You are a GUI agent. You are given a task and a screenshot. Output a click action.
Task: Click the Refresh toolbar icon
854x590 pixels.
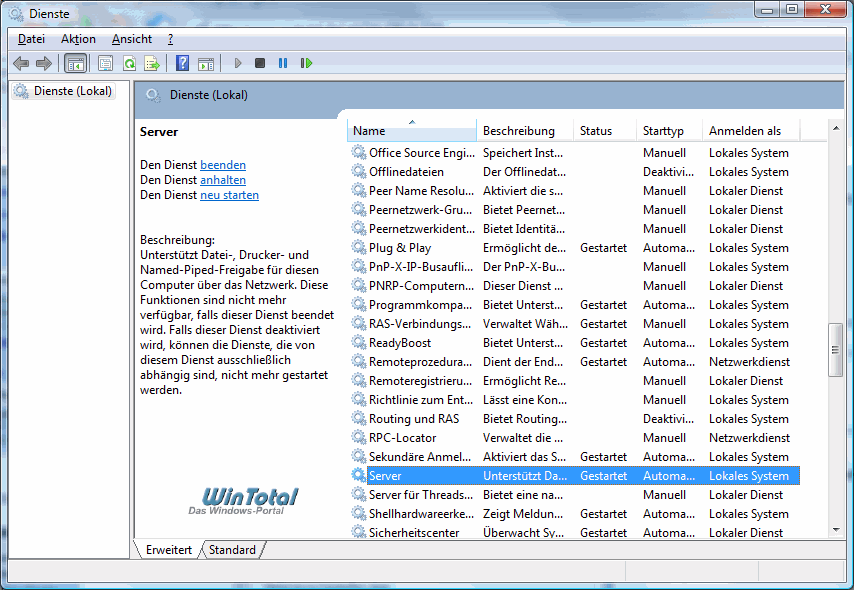tap(130, 64)
